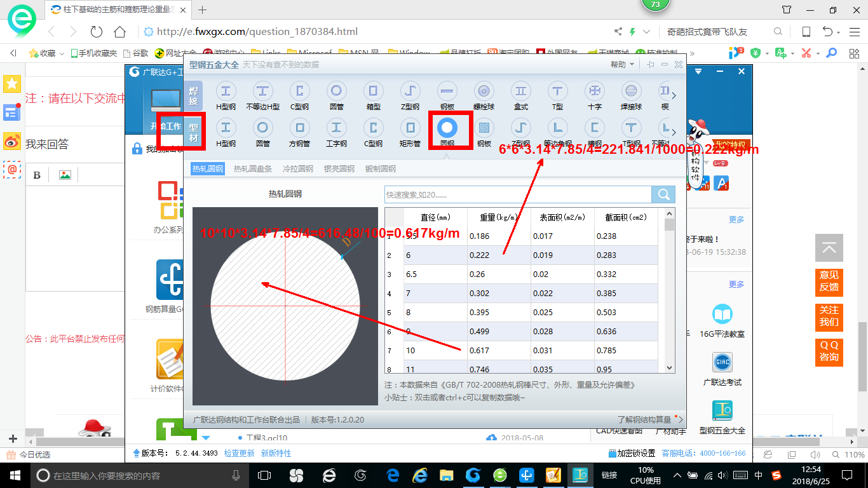Select table cell with weight 0.395

[x=499, y=312]
